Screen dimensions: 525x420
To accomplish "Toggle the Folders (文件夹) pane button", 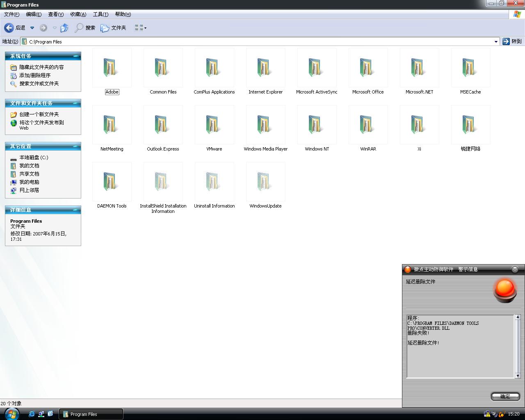I will click(113, 28).
